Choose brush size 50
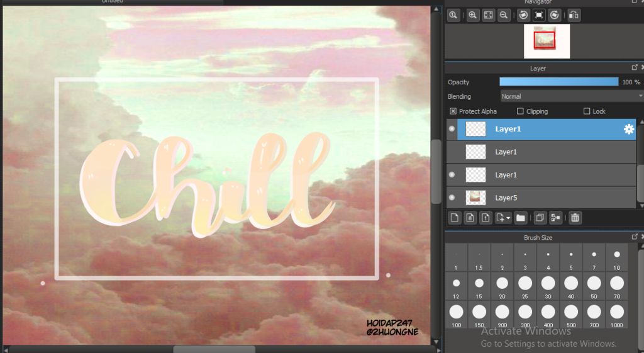Image resolution: width=644 pixels, height=353 pixels. pyautogui.click(x=594, y=287)
